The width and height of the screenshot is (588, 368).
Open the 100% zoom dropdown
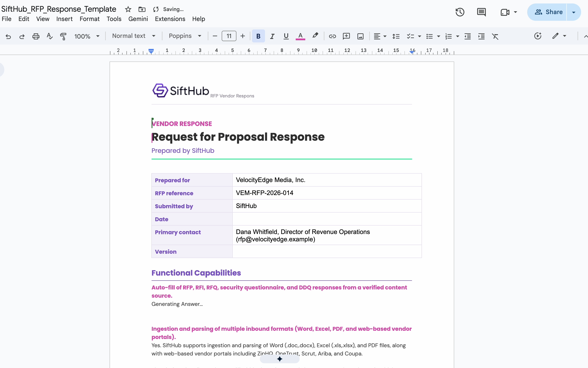tap(87, 36)
